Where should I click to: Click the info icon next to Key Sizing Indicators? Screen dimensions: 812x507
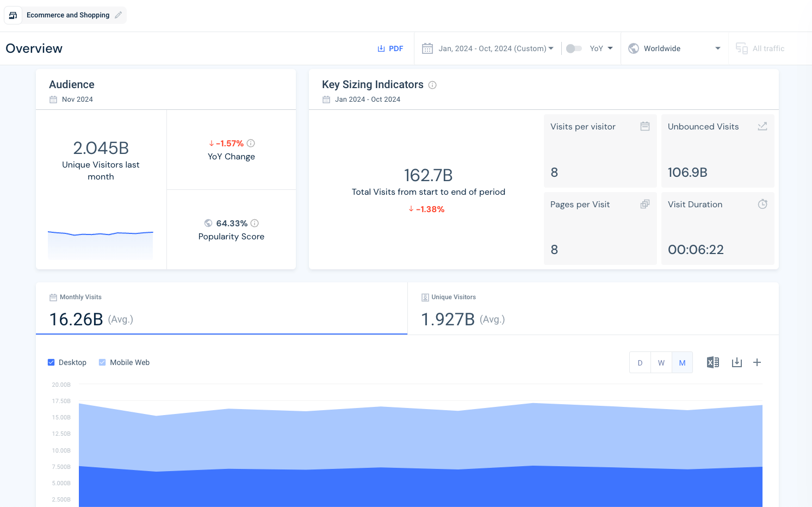coord(432,84)
